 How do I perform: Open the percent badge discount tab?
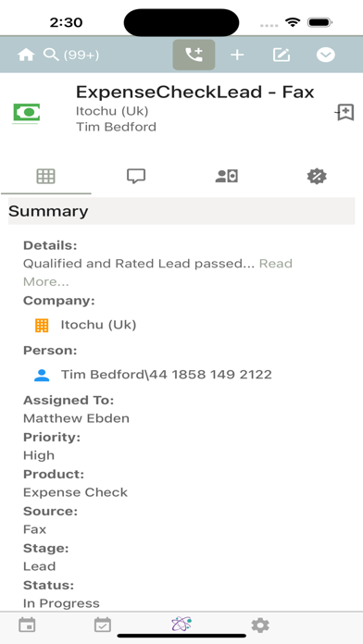click(317, 176)
